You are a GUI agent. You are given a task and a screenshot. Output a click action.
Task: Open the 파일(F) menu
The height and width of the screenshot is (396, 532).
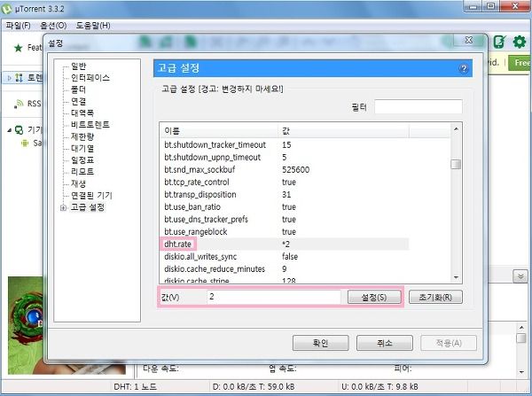18,26
